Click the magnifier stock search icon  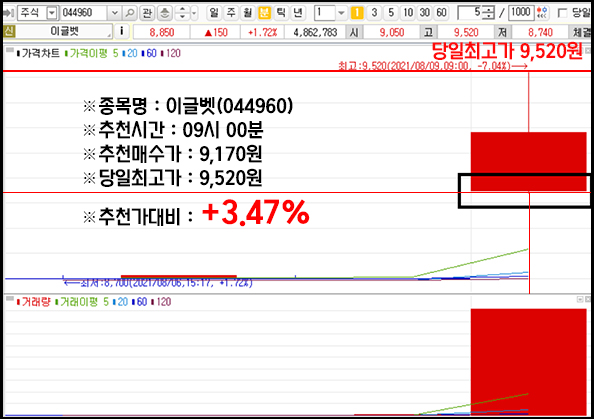[x=130, y=13]
